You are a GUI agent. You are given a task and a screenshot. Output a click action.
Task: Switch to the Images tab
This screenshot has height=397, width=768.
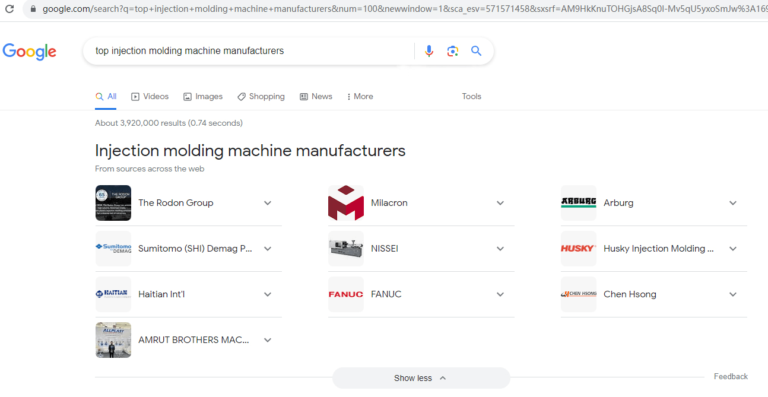203,96
